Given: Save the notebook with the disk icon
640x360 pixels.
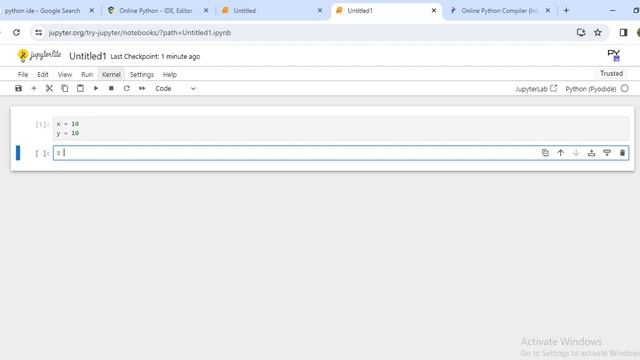Looking at the screenshot, I should coord(18,88).
